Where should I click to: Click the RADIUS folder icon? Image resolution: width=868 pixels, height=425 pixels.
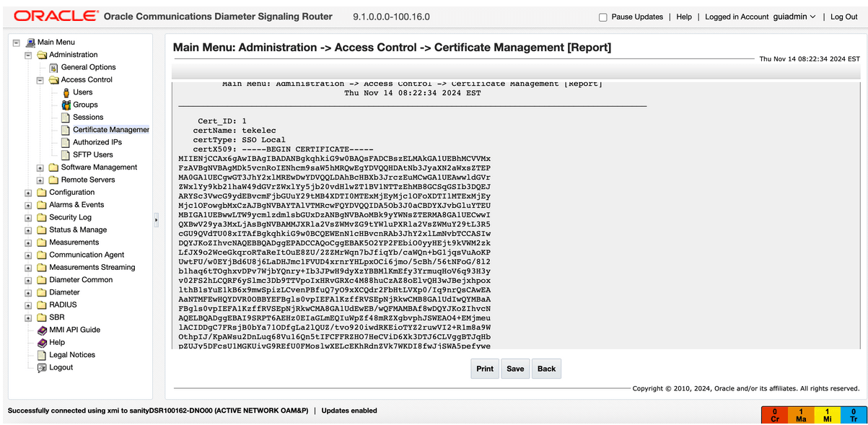42,305
